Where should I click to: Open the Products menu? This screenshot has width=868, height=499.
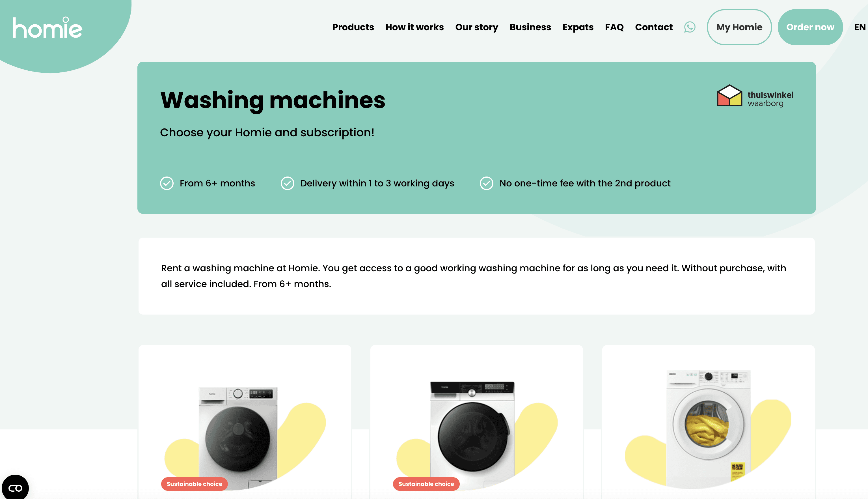(x=353, y=27)
